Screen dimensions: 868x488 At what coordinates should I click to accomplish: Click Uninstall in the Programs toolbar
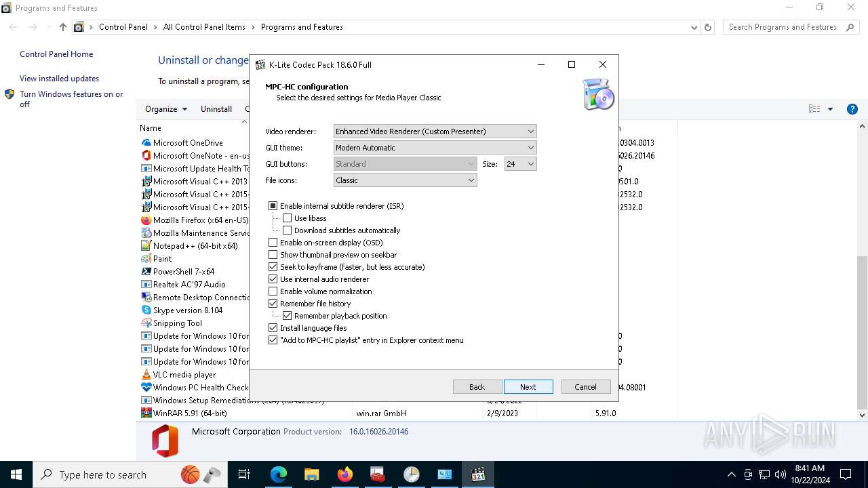[216, 109]
